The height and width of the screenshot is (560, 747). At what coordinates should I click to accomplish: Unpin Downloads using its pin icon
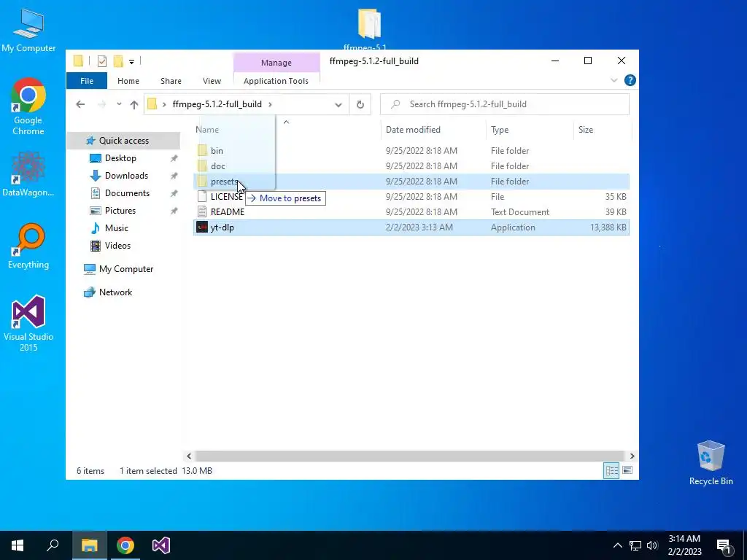pyautogui.click(x=174, y=176)
